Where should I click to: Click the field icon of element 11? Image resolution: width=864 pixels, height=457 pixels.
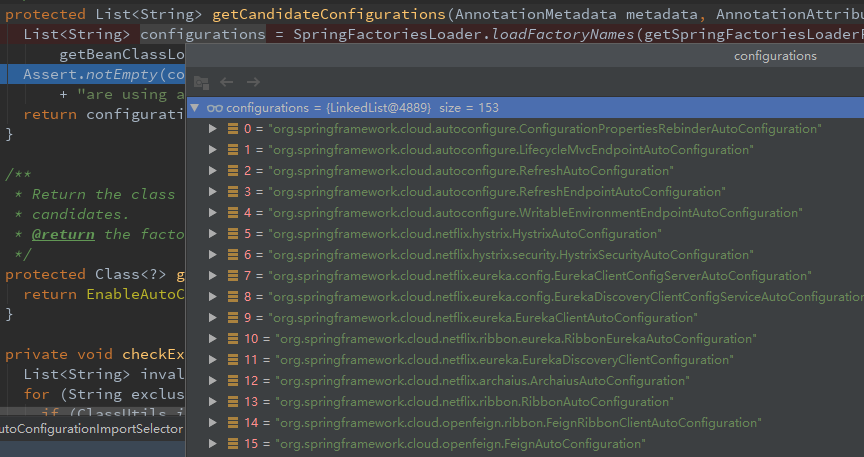233,359
